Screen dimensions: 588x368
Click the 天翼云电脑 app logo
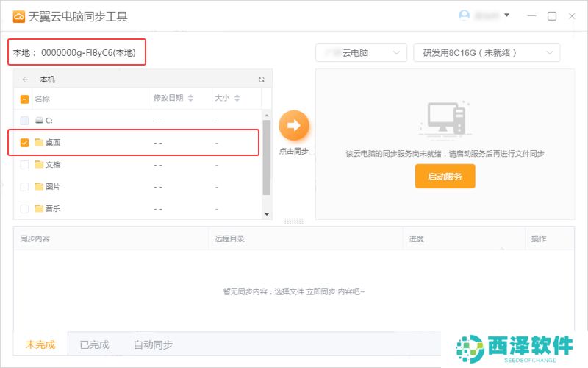[x=19, y=16]
